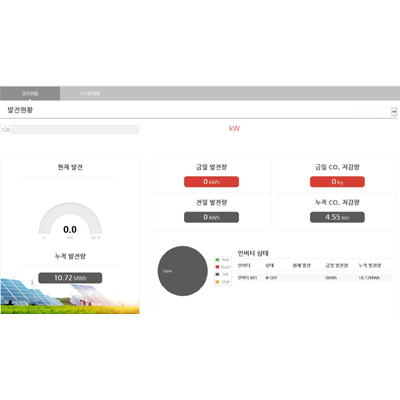Switch to the 시스템 현황 tab
Screen dimensions: 400x400
tap(90, 93)
